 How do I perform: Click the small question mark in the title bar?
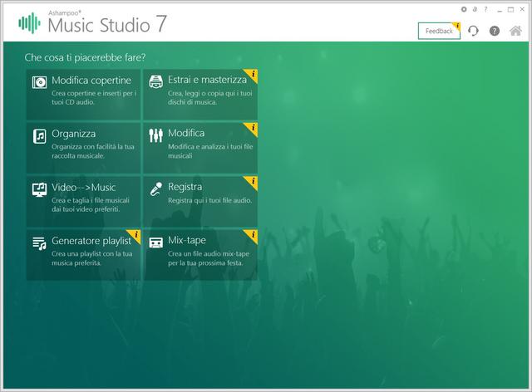[x=485, y=9]
